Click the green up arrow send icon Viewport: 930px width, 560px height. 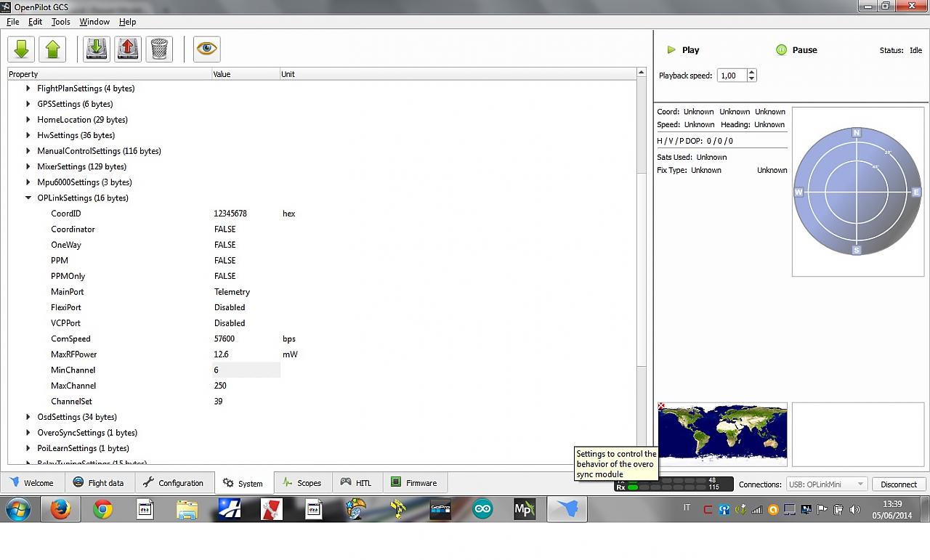click(52, 49)
